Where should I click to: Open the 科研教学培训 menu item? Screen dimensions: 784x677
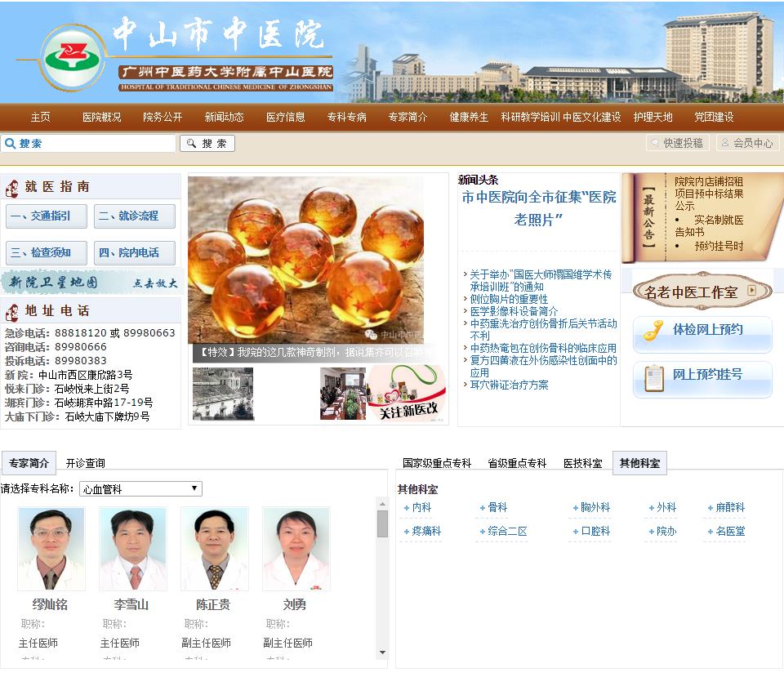tap(530, 117)
